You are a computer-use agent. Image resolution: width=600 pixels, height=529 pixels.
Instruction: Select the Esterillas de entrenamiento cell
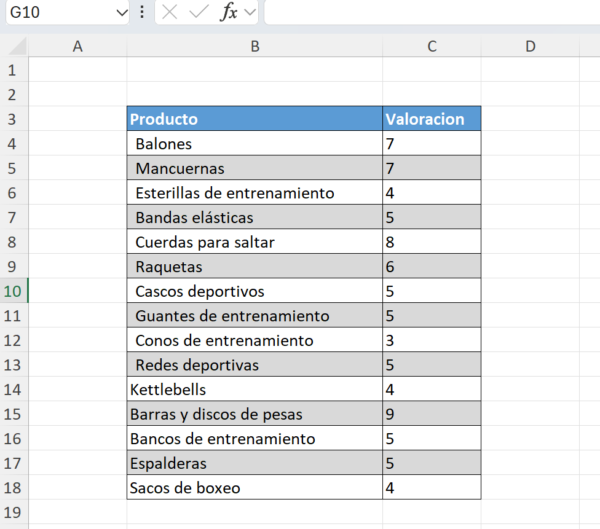point(255,193)
